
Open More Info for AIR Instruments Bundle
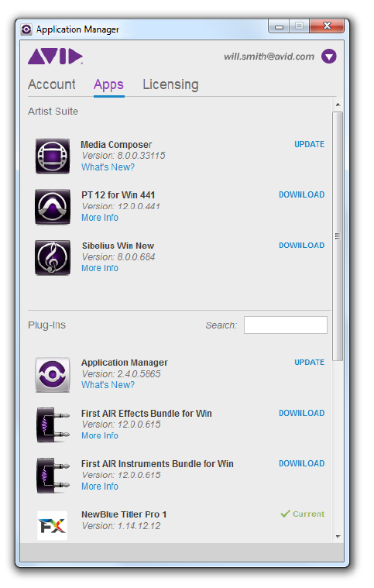100,487
